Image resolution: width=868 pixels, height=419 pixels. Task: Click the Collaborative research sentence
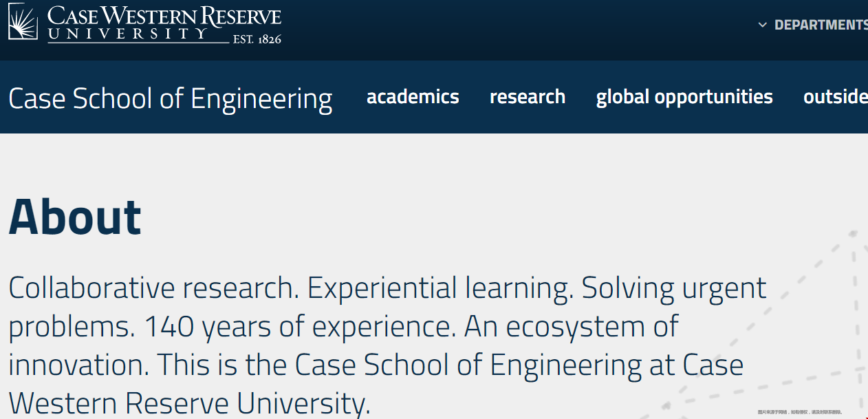154,288
